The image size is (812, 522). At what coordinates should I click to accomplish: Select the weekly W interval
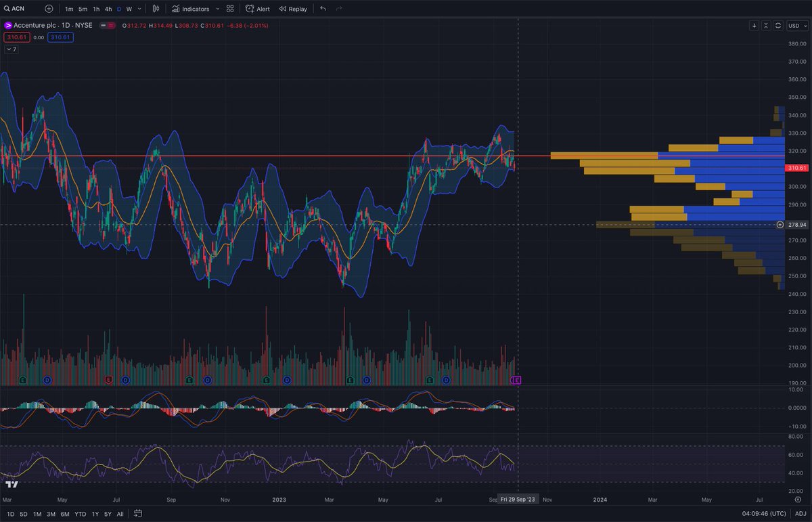129,9
